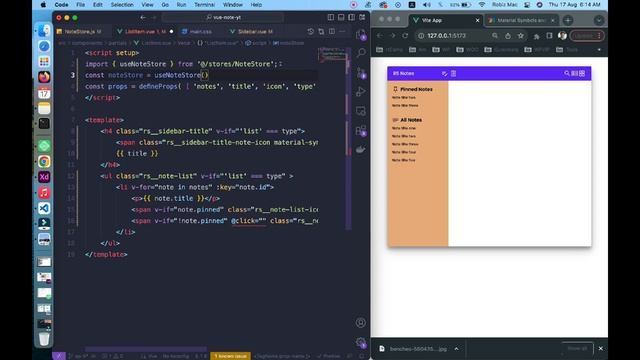
Task: Open the Go menu in menu bar
Action: [165, 5]
